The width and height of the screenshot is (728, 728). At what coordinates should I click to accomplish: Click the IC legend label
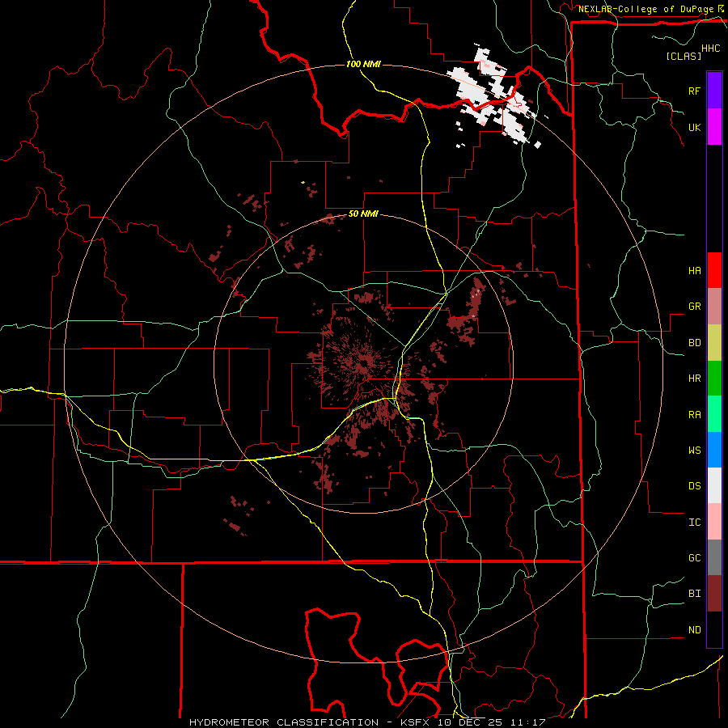click(x=694, y=523)
